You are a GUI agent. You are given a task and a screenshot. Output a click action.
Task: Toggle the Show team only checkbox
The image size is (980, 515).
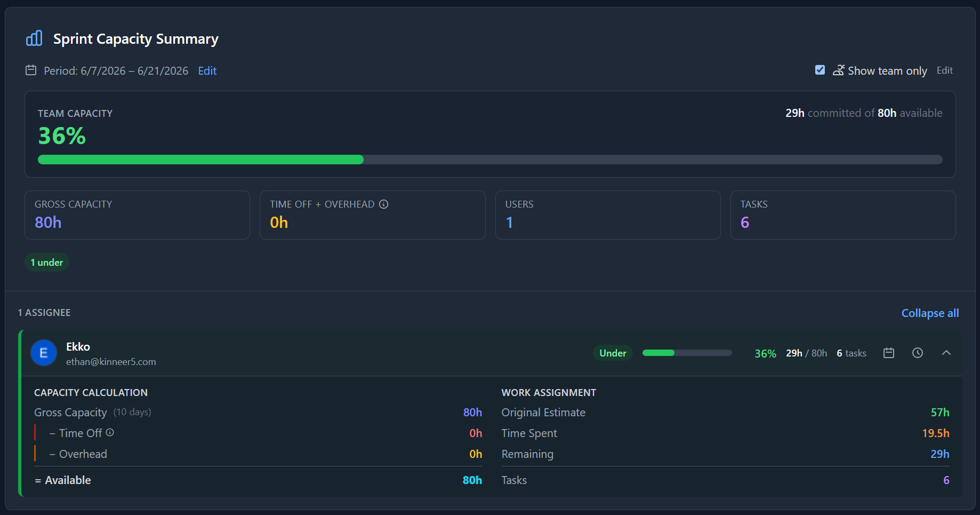(x=820, y=70)
